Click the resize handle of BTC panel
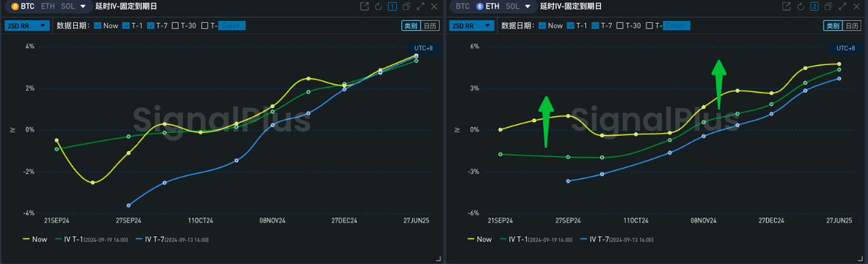Image resolution: width=868 pixels, height=264 pixels. [439, 259]
